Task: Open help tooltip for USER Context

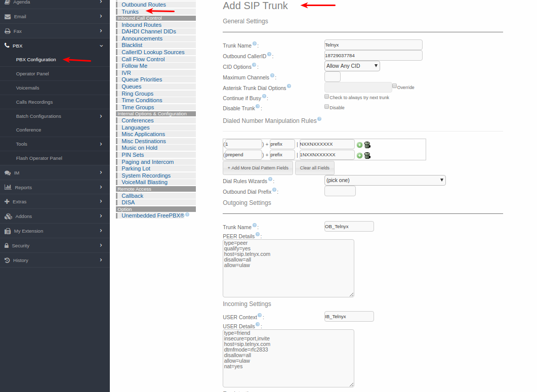Action: click(260, 315)
